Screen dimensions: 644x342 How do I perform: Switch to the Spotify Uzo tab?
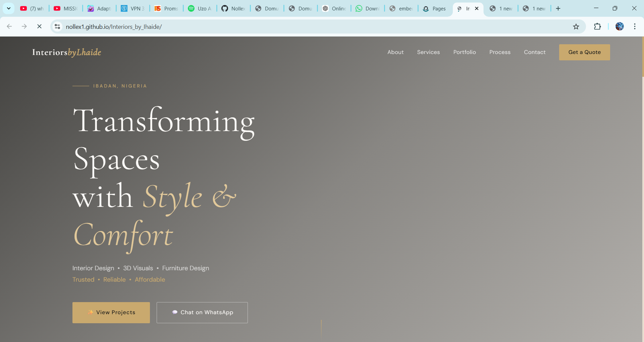click(200, 8)
